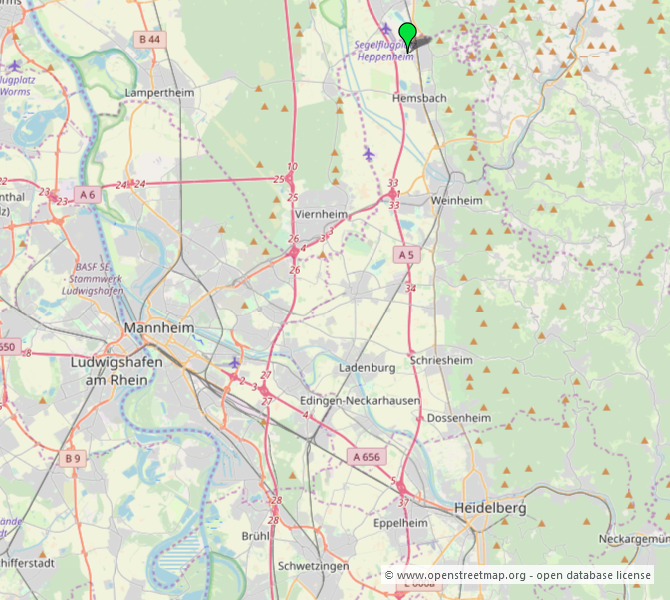
Task: Click the A 6 motorway shield
Action: [88, 194]
